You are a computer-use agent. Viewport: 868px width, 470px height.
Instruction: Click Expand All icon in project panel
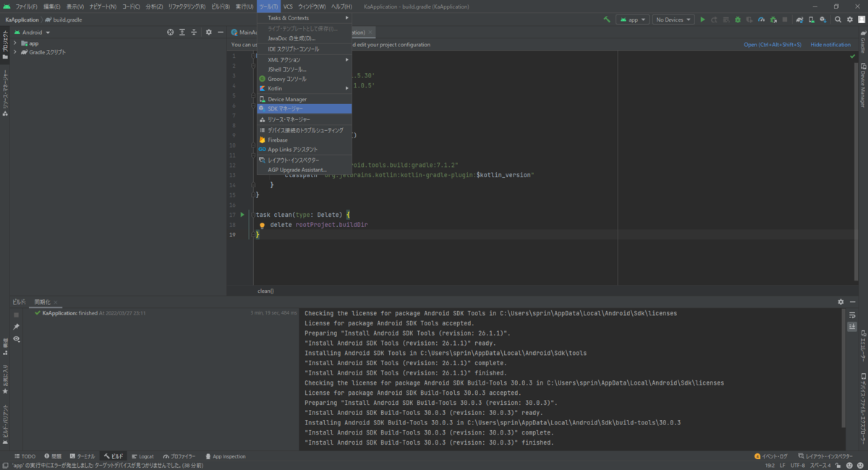(x=183, y=33)
